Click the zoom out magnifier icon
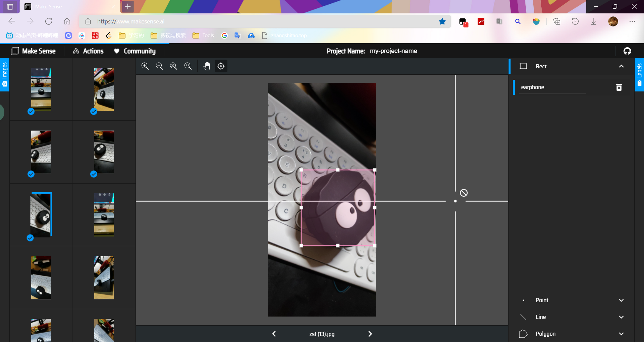The width and height of the screenshot is (644, 342). (x=159, y=66)
